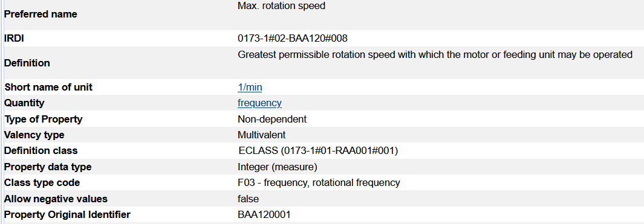Click the F03 rotational frequency code value
Screen dimensions: 644x224
[x=319, y=182]
